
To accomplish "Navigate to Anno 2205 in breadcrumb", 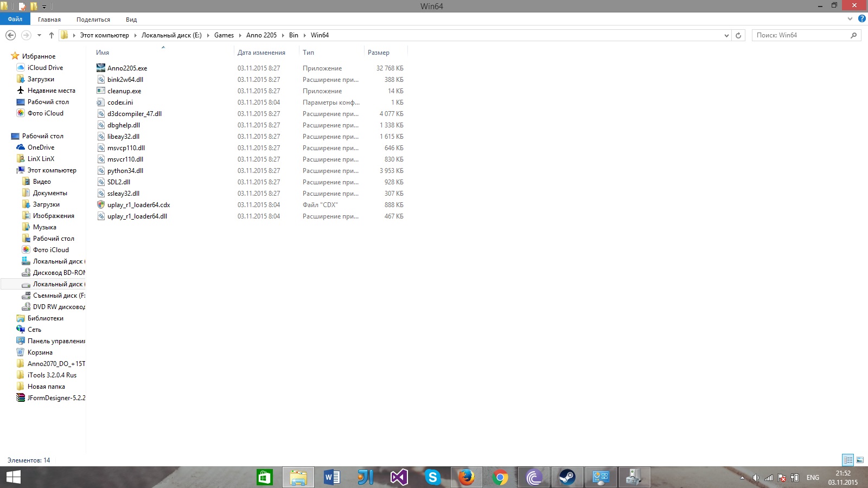I will tap(261, 35).
